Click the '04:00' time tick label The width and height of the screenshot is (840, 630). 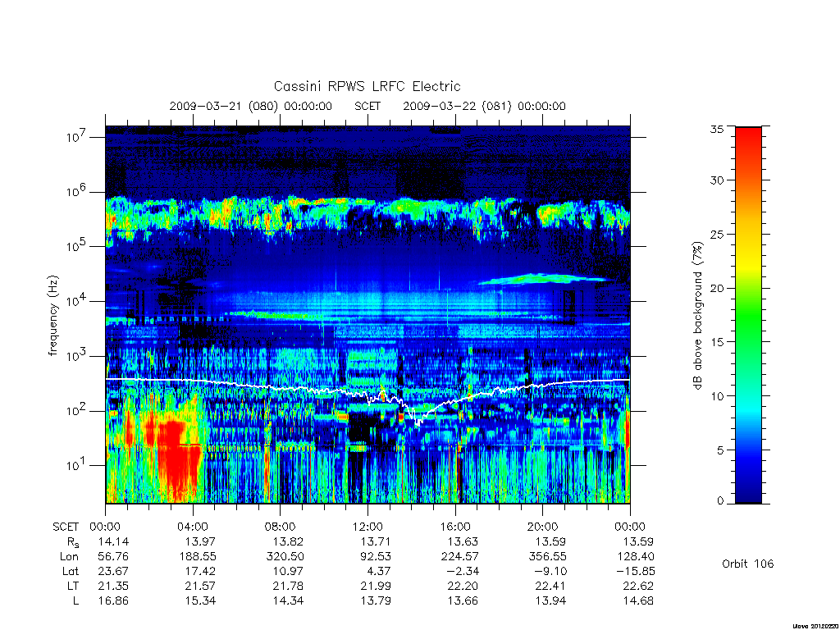[x=192, y=527]
